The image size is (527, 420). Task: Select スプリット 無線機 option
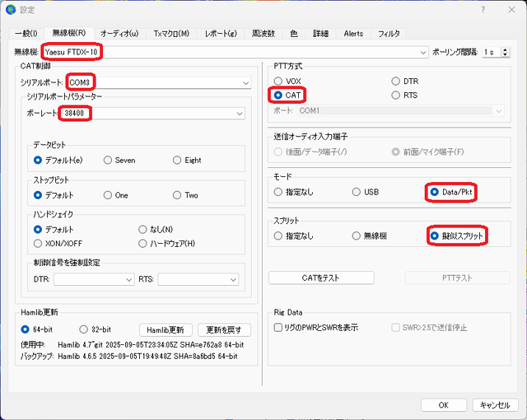370,236
